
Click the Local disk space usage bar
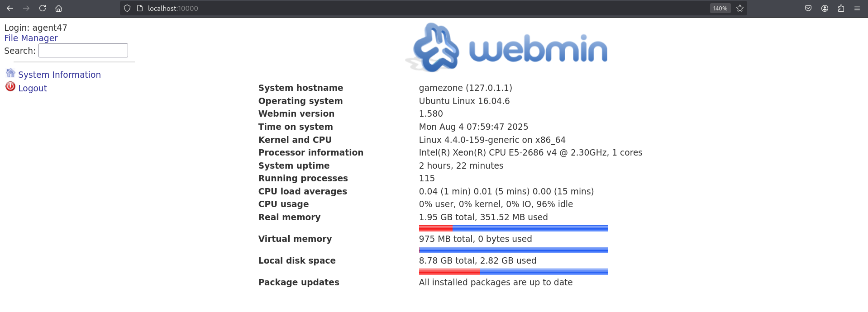[x=513, y=272]
